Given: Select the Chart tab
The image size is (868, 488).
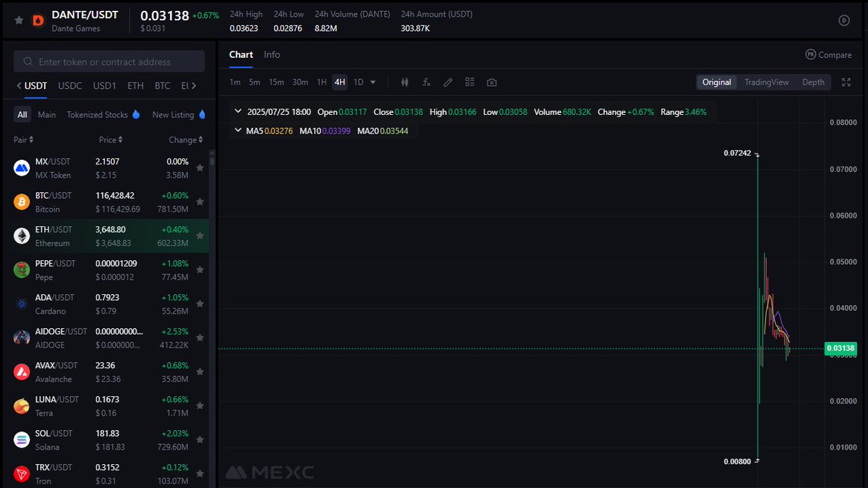Looking at the screenshot, I should pyautogui.click(x=241, y=55).
